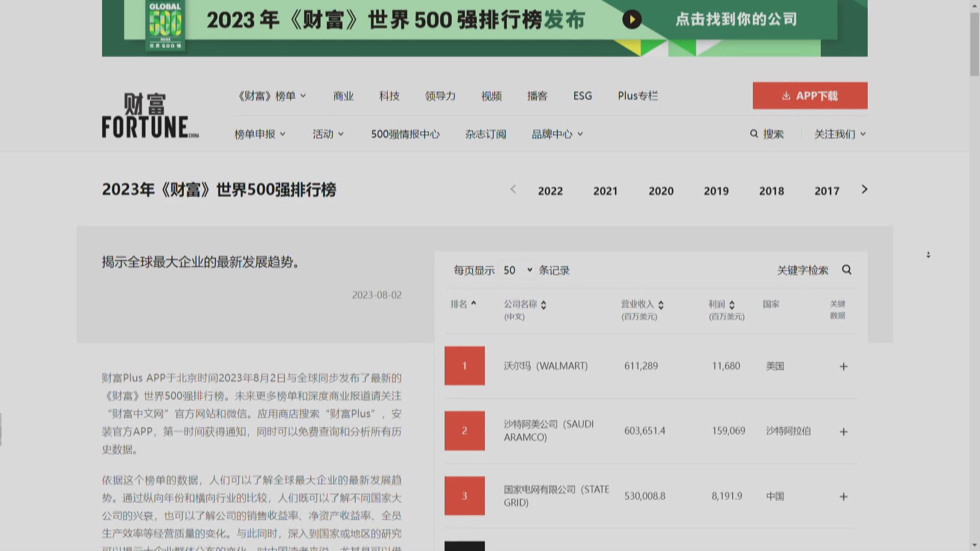Screen dimensions: 980x551
Task: Click the 沃尔玛 (WALMART) company name
Action: pyautogui.click(x=546, y=366)
